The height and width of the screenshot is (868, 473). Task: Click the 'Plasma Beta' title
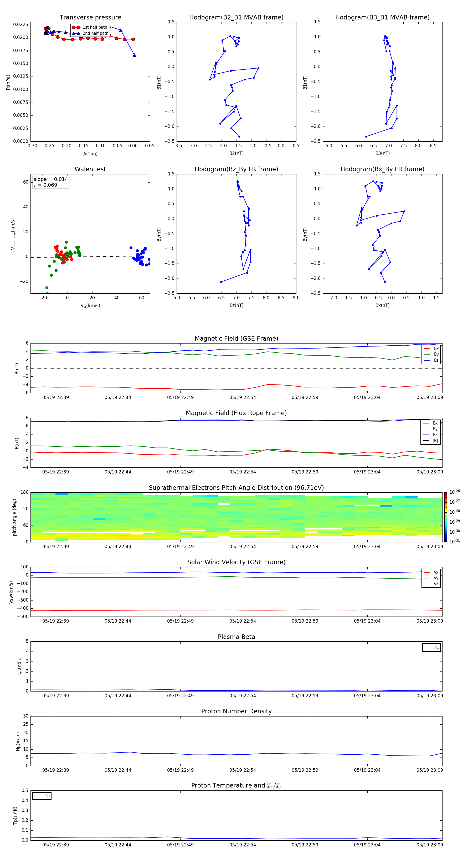(236, 637)
